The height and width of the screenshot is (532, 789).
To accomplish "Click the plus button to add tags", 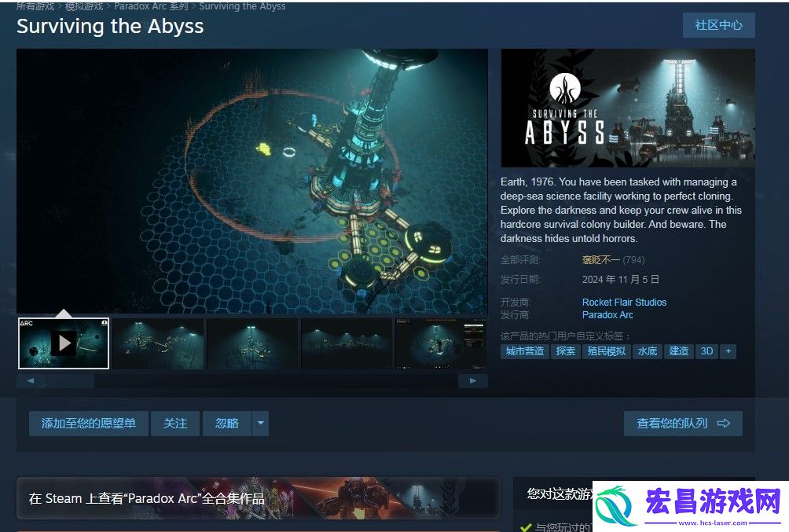I will coord(728,351).
